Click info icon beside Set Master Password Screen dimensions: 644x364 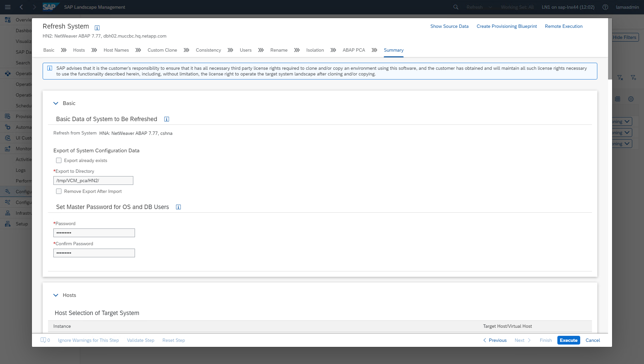coord(178,207)
